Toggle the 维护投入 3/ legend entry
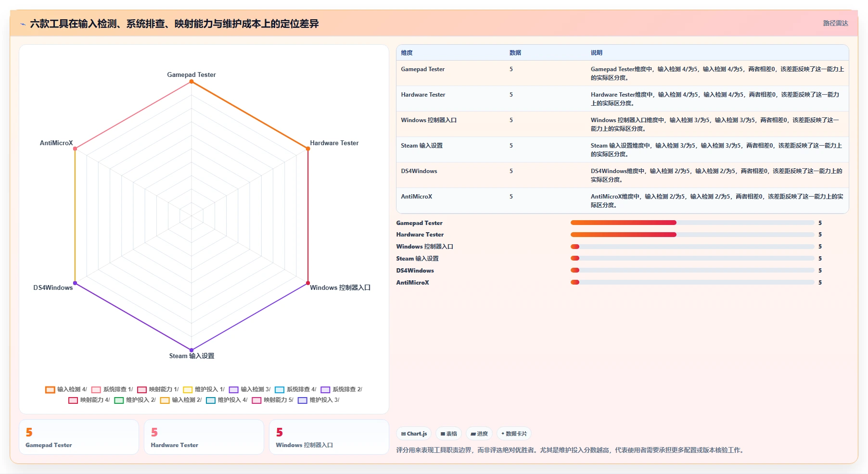 click(319, 400)
